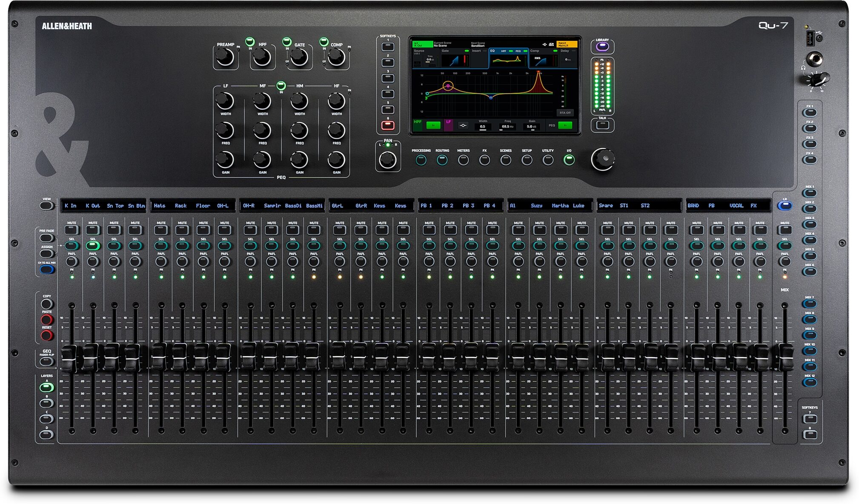Select the blue LR mix key
This screenshot has width=859, height=504.
785,206
